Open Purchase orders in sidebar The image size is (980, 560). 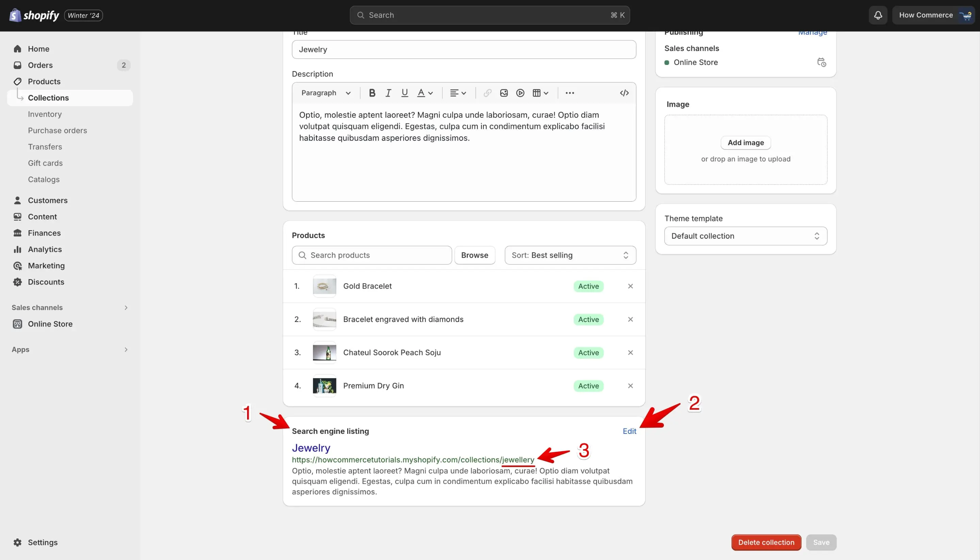[x=58, y=130]
